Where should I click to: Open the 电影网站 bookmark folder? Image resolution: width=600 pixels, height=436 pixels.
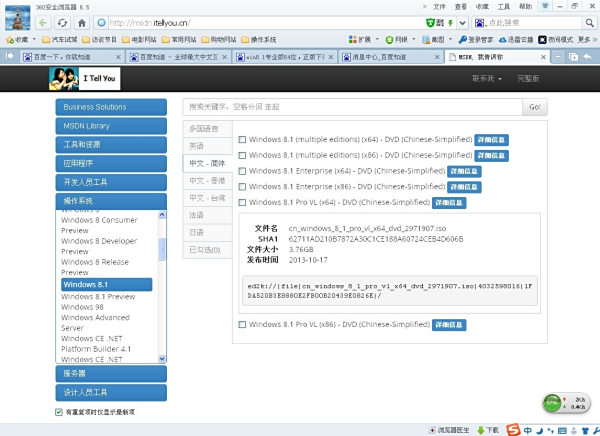(x=139, y=39)
